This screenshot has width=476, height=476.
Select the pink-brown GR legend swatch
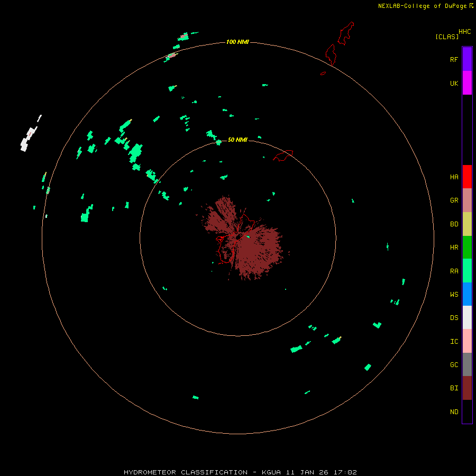pos(467,200)
